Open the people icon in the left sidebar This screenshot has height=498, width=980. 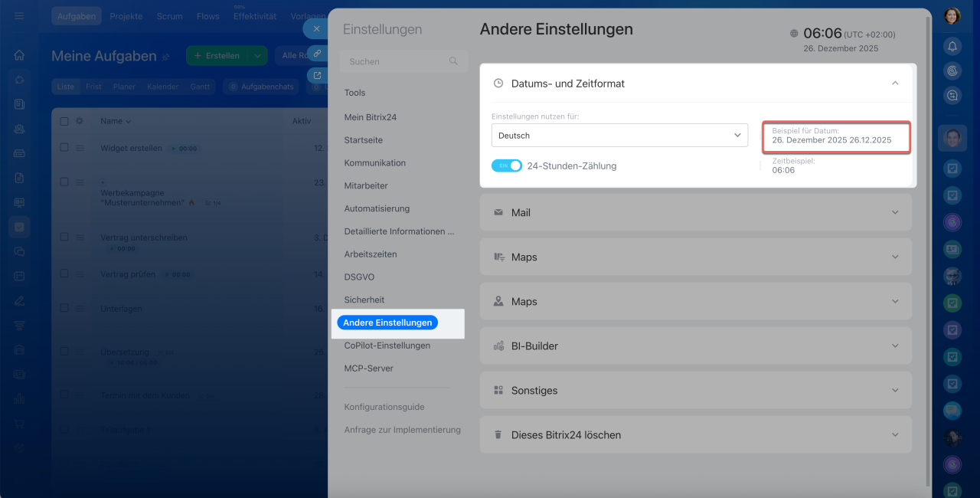pos(19,129)
